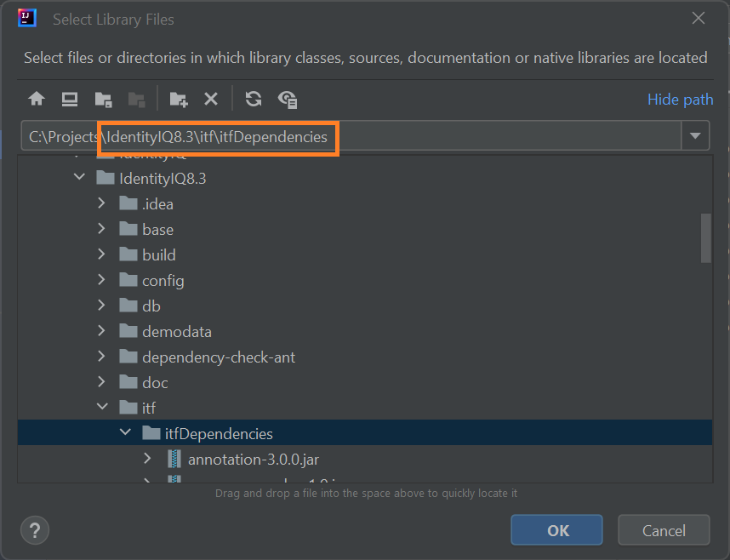Select the config folder row
The image size is (730, 560).
pyautogui.click(x=365, y=281)
